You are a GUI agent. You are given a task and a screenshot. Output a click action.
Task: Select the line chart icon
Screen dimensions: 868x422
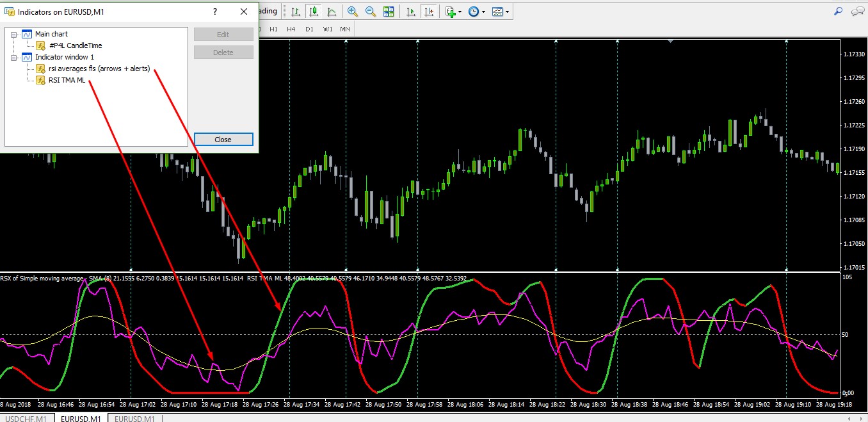[x=332, y=12]
